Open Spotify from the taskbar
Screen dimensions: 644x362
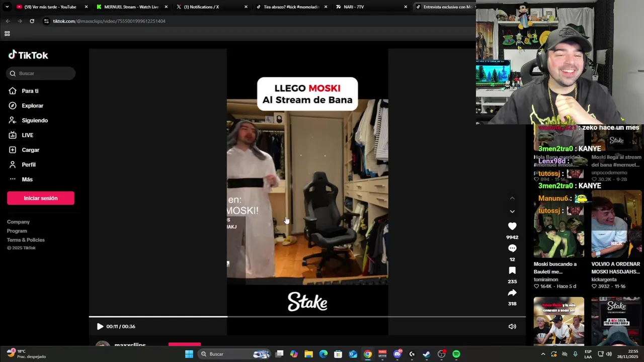click(456, 354)
